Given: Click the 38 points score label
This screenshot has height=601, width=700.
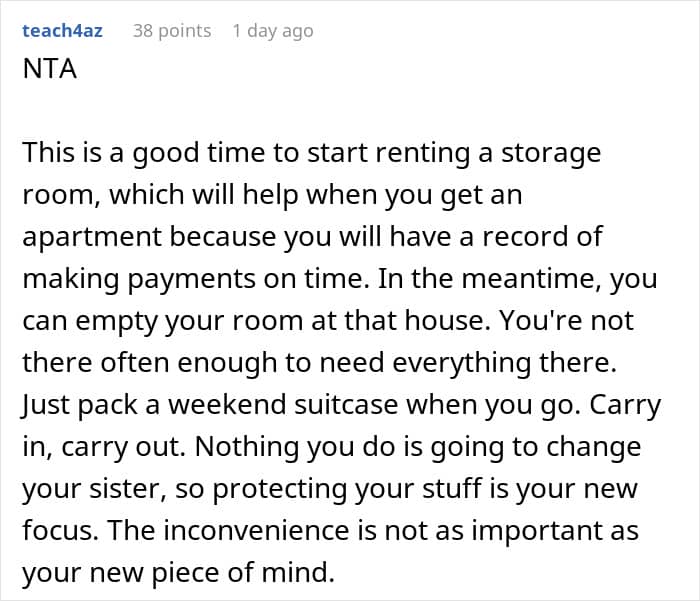Looking at the screenshot, I should 172,31.
